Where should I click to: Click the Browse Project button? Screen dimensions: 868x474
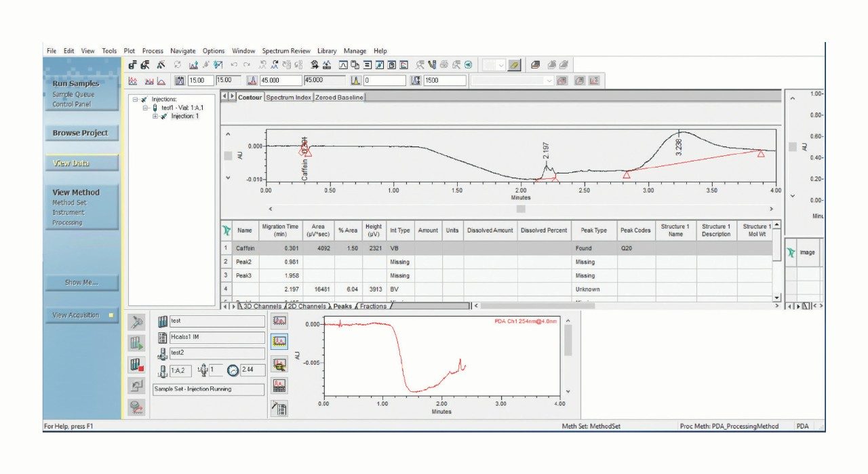81,133
